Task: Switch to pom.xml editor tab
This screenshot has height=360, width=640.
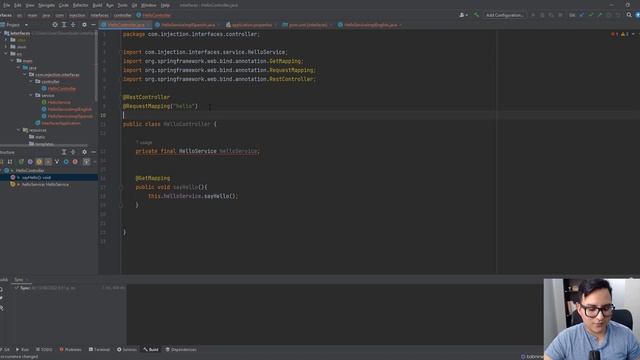Action: [x=308, y=25]
